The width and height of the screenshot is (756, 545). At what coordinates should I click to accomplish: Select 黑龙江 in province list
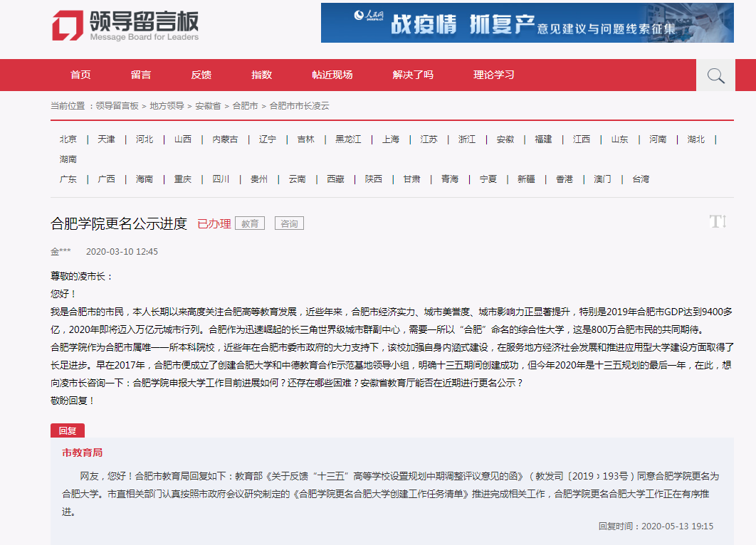[x=348, y=139]
